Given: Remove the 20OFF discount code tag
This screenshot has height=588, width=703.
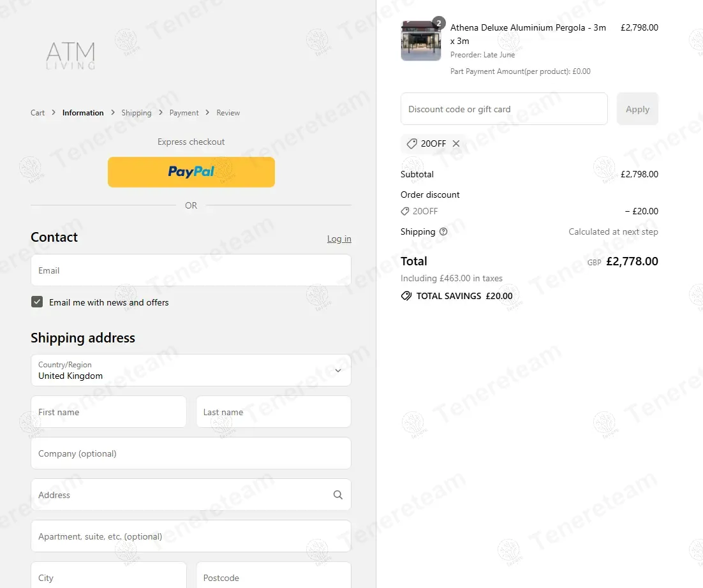Looking at the screenshot, I should click(456, 143).
